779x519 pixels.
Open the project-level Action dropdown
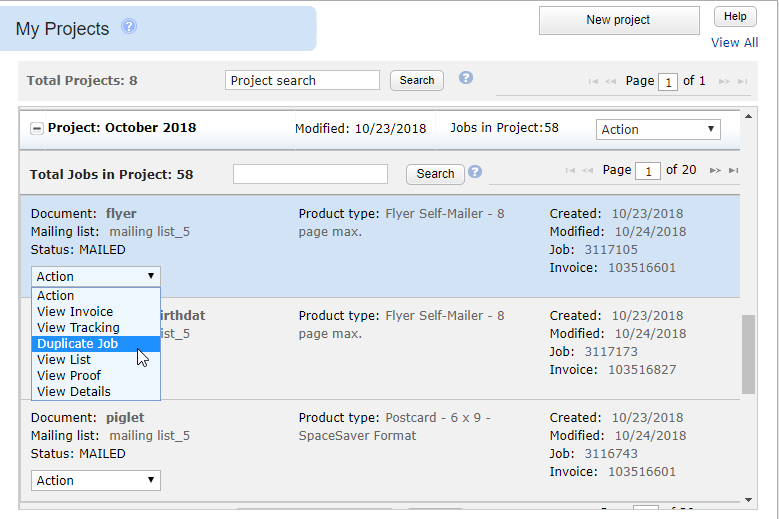click(658, 129)
